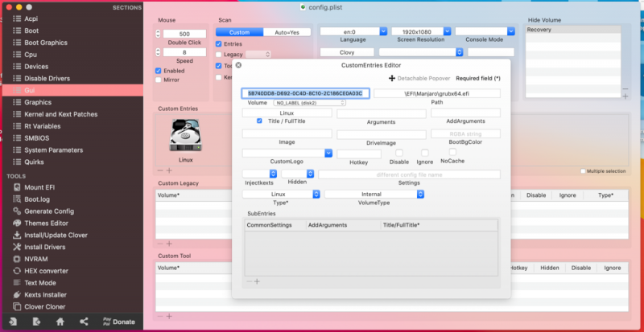Click the export config icon in bottom toolbar

[x=36, y=322]
